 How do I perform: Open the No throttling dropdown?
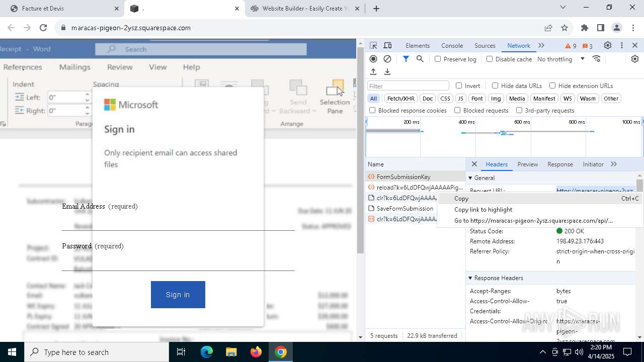tap(561, 59)
